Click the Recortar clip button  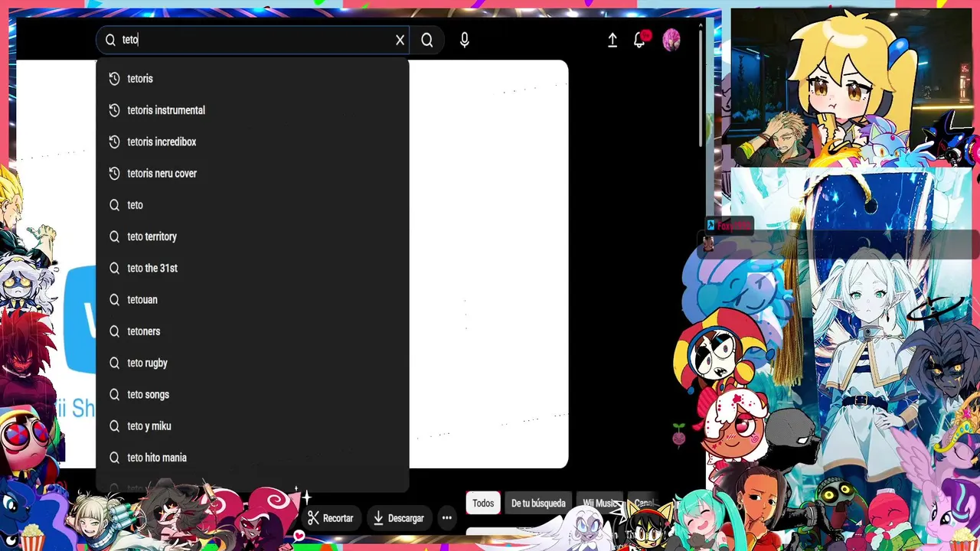331,518
